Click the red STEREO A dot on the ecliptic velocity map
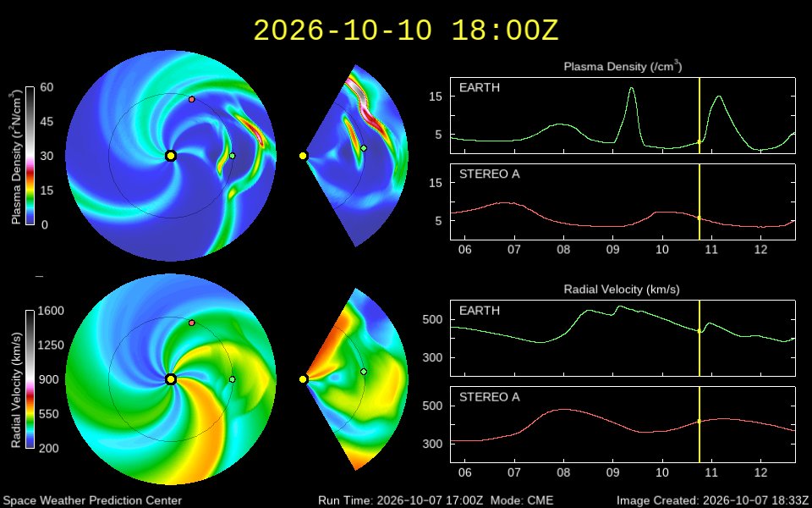Viewport: 812px width, 508px height. 192,323
